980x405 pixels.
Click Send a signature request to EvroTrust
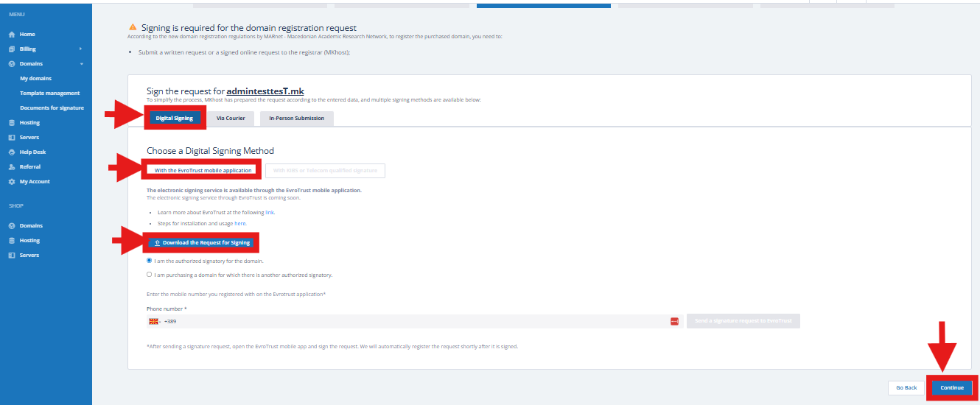[743, 321]
